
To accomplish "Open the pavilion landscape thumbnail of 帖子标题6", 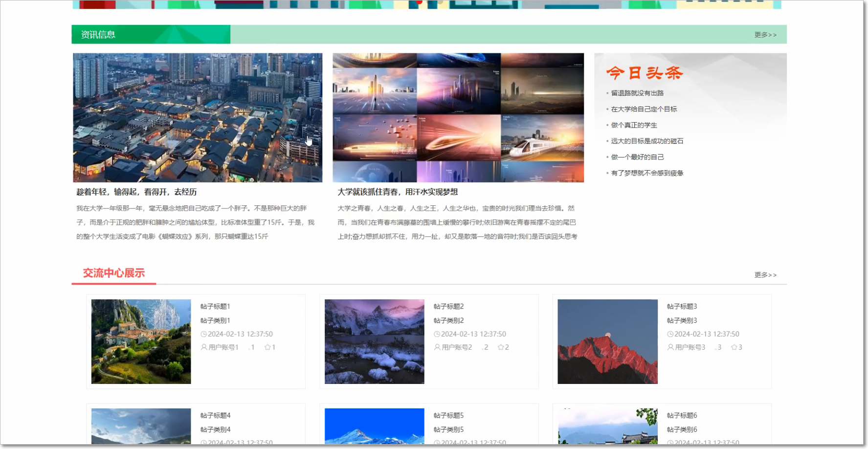I will click(x=607, y=426).
